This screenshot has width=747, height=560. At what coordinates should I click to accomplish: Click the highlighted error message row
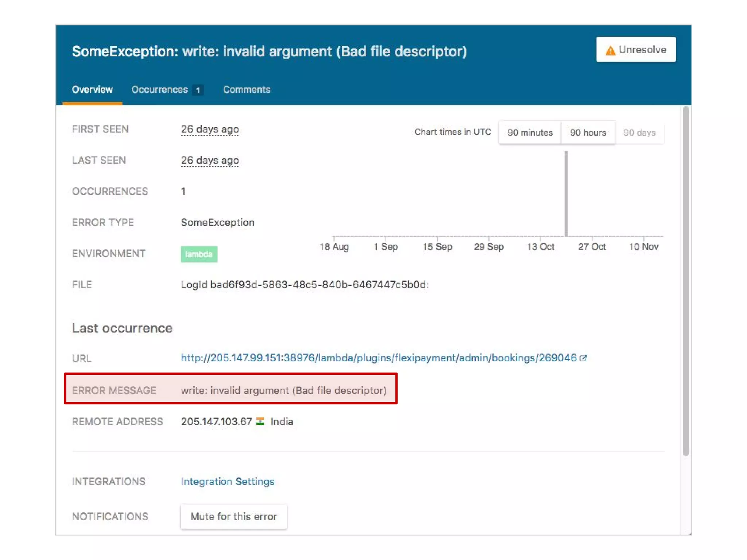(x=231, y=390)
